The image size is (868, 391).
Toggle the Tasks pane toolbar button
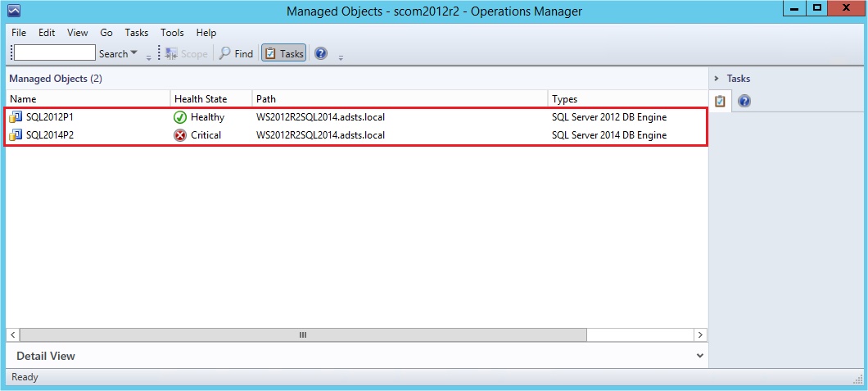[284, 54]
